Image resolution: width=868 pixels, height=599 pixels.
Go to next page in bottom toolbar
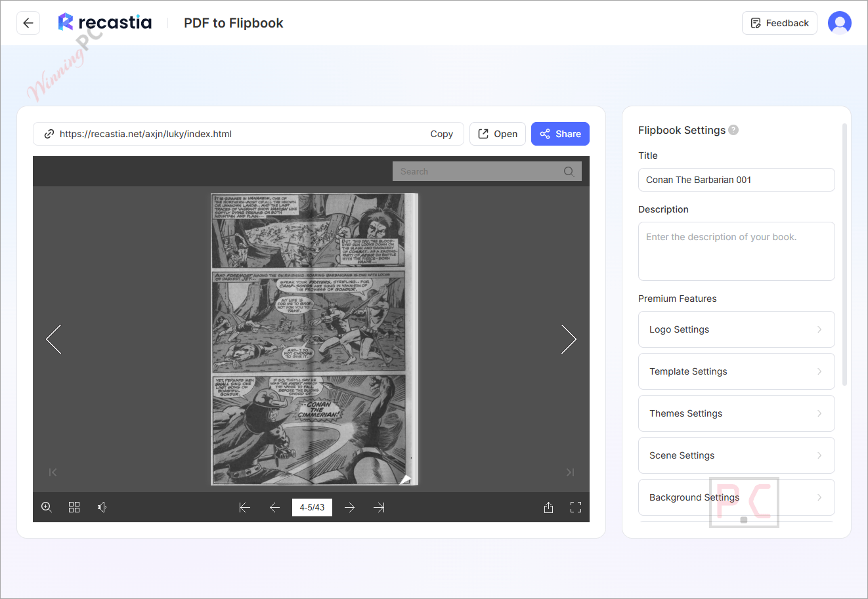pyautogui.click(x=349, y=507)
